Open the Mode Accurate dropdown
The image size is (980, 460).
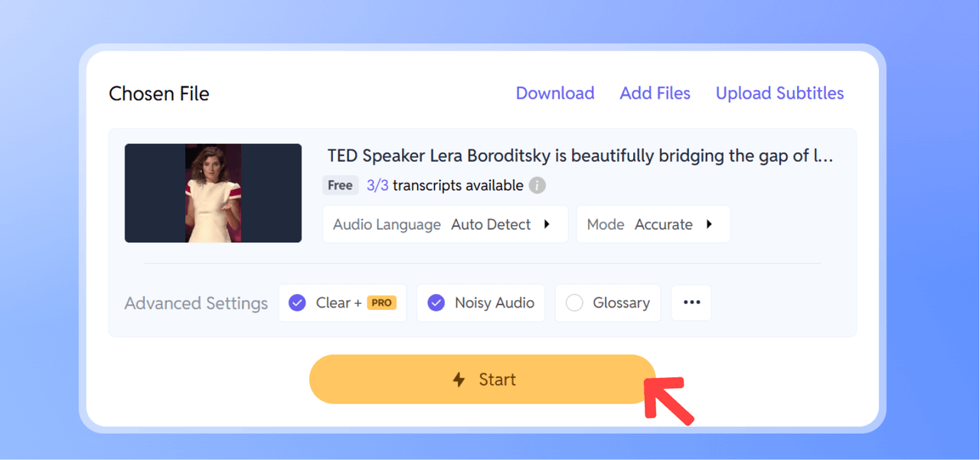[x=652, y=224]
